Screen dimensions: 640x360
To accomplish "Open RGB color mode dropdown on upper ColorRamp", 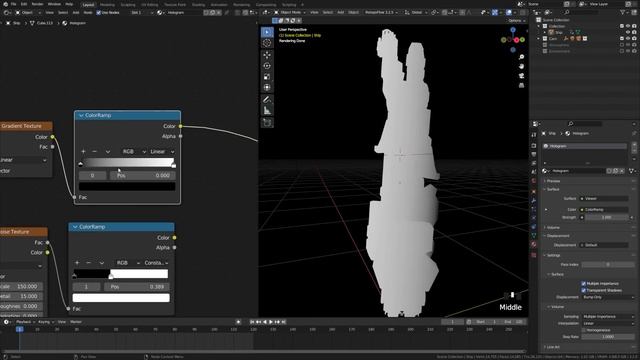I will point(134,151).
